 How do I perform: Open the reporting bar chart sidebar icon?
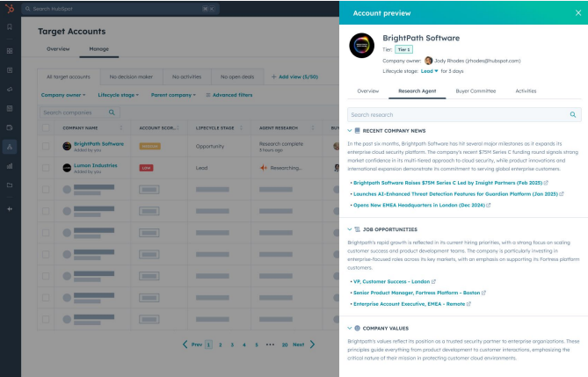pyautogui.click(x=9, y=165)
